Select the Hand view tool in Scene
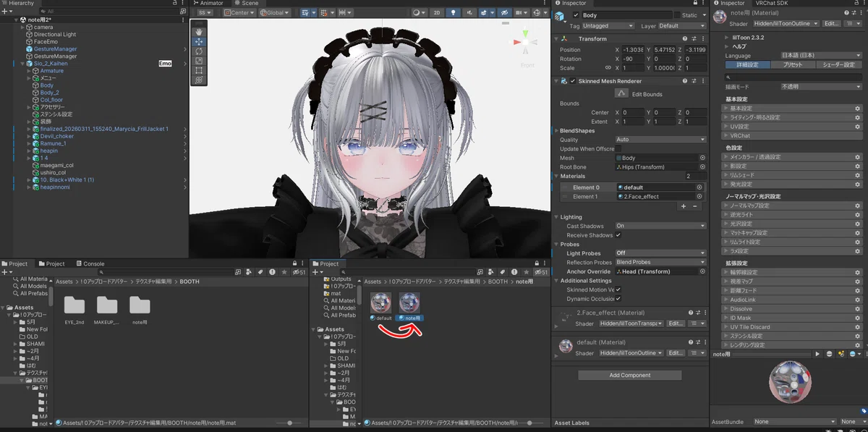 pos(199,32)
